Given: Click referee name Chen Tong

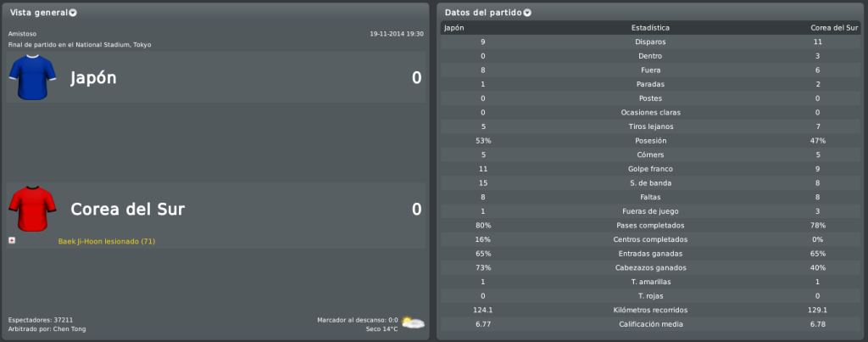Looking at the screenshot, I should [x=70, y=329].
